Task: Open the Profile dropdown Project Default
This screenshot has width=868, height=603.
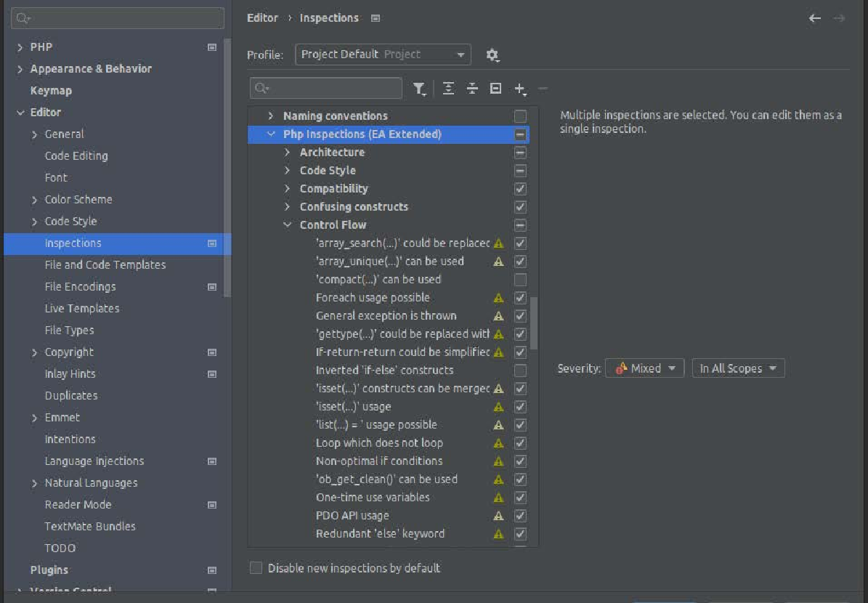Action: click(383, 54)
